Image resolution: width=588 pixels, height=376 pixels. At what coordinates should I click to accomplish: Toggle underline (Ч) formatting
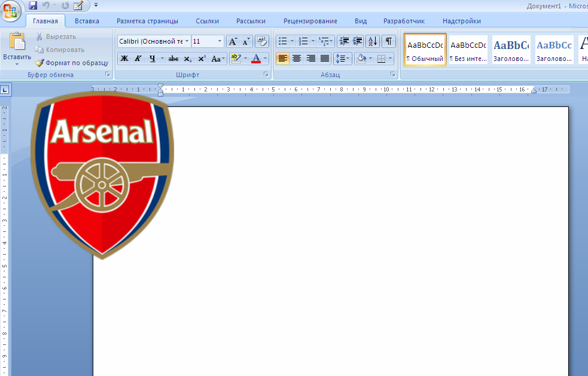coord(153,59)
